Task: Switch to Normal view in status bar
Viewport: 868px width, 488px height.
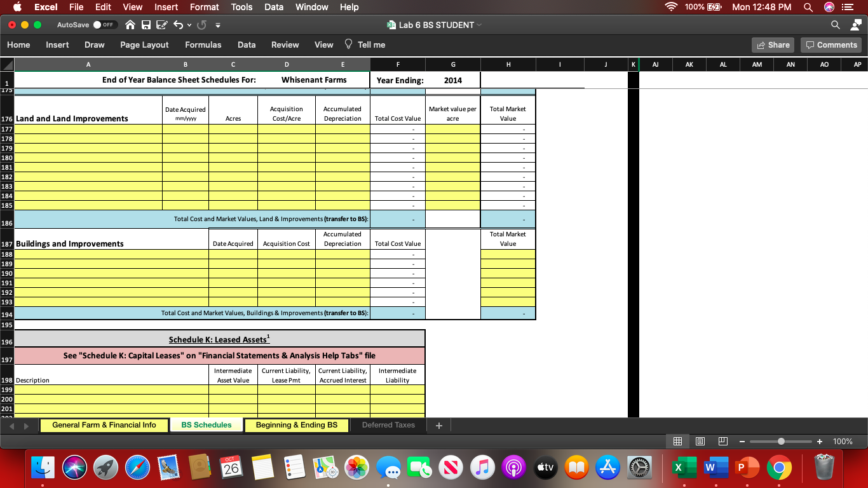Action: coord(678,441)
